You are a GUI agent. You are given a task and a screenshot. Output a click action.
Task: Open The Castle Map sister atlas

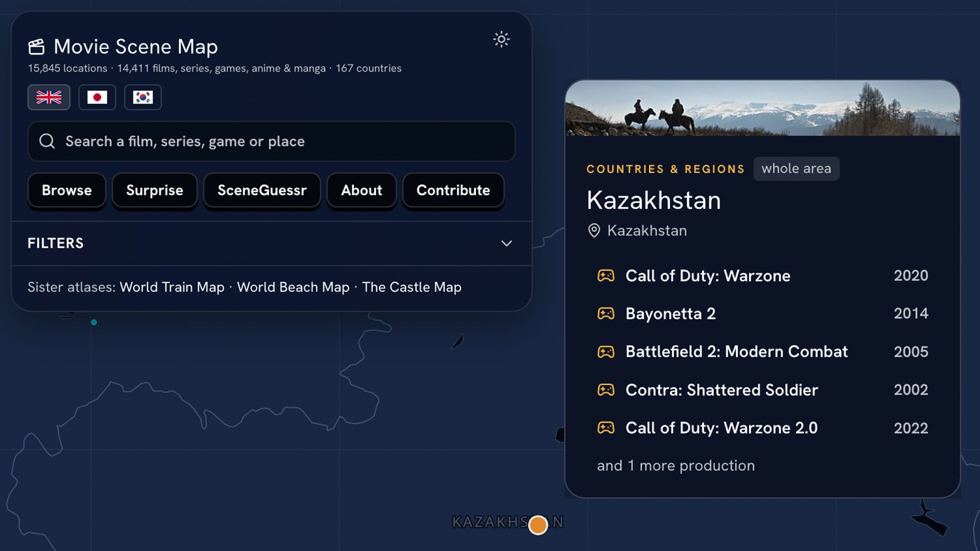click(412, 287)
